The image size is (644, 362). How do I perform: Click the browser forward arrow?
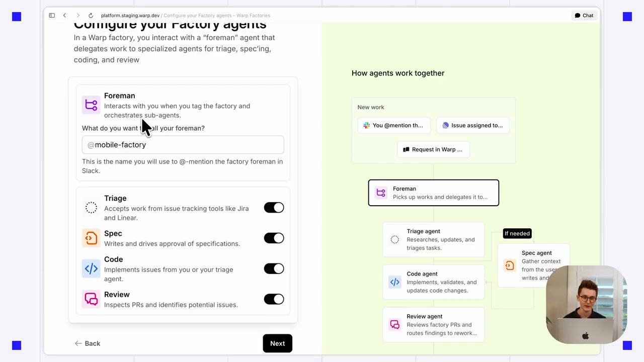[77, 16]
